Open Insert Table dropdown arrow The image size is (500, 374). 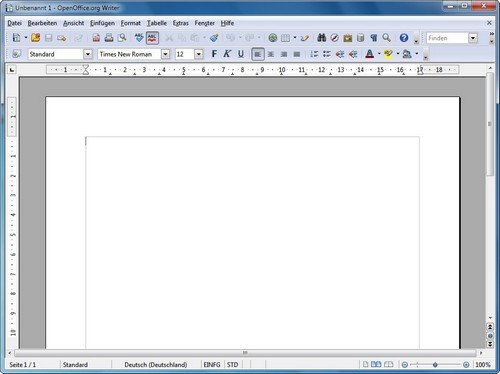point(295,38)
